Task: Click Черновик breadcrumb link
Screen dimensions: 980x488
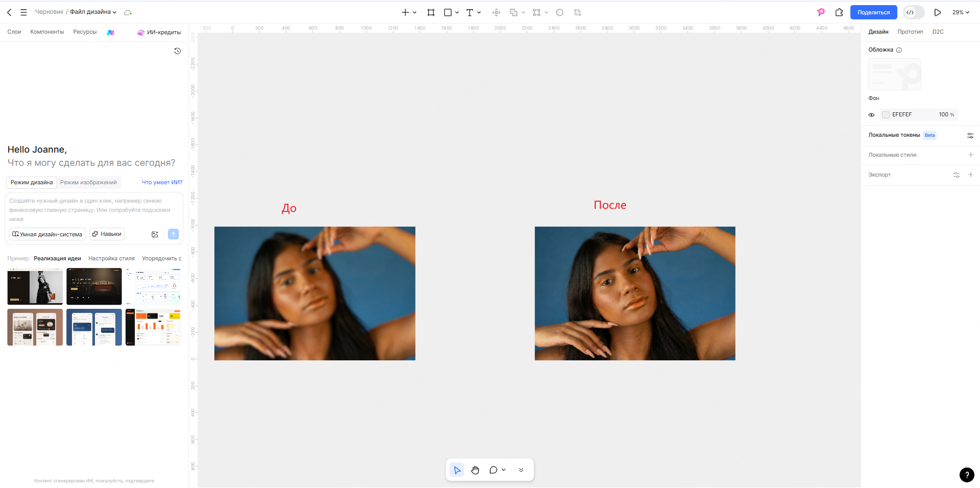Action: tap(50, 12)
